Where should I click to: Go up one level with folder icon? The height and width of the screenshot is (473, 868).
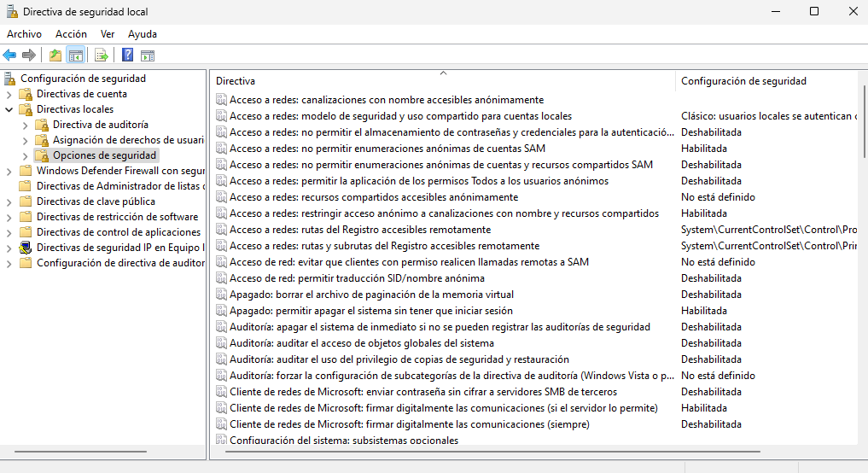[x=55, y=55]
